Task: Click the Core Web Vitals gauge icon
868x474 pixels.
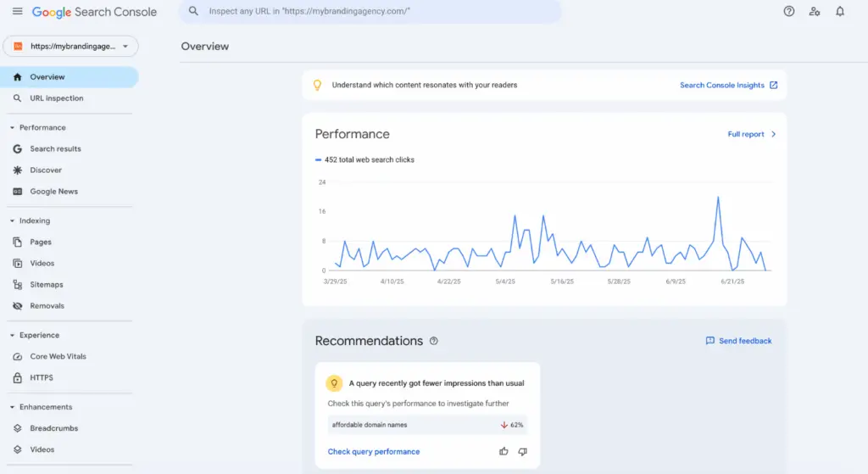Action: pos(17,357)
